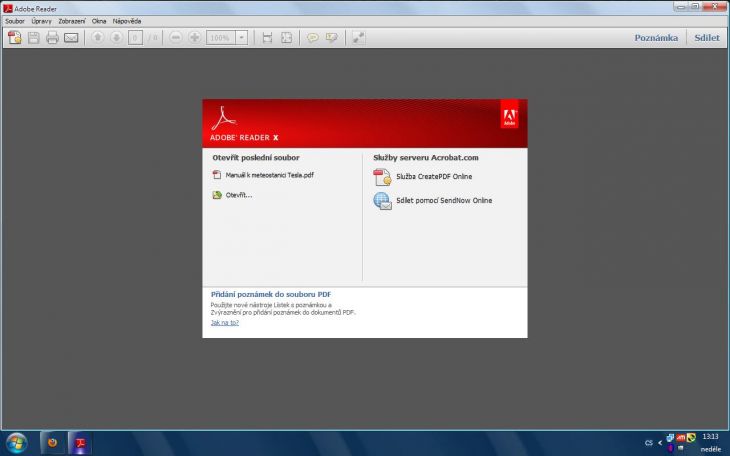Click the fit one full page icon
The width and height of the screenshot is (730, 456).
tap(286, 38)
